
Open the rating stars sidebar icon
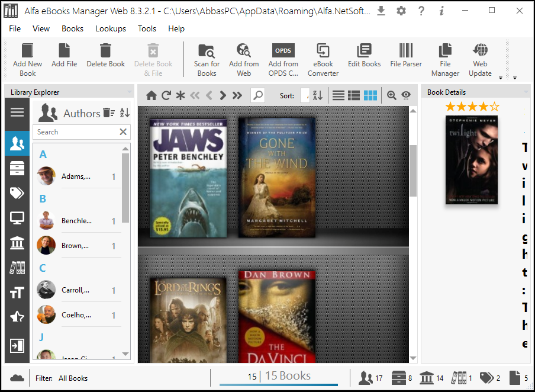click(17, 317)
